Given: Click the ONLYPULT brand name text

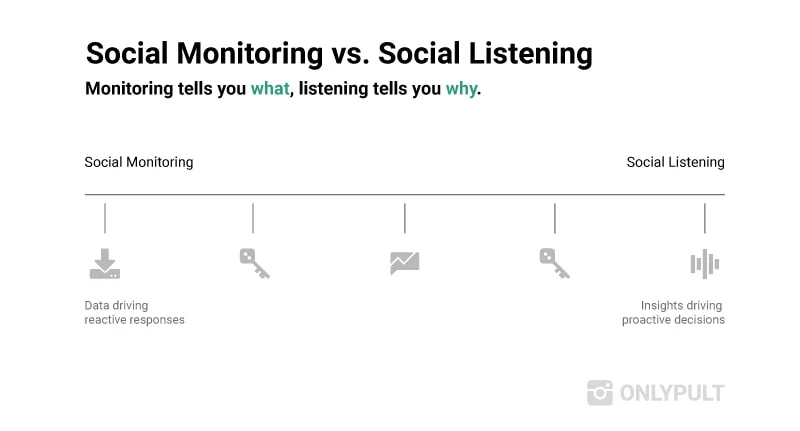Looking at the screenshot, I should [671, 393].
